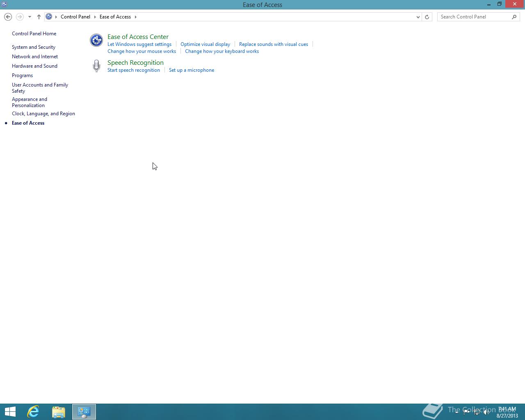This screenshot has height=420, width=525.
Task: Expand the chevron after Ease of Access breadcrumb
Action: [135, 17]
